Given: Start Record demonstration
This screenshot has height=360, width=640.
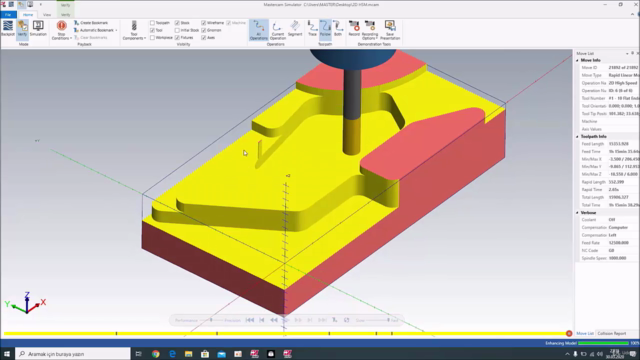Looking at the screenshot, I should 354,29.
